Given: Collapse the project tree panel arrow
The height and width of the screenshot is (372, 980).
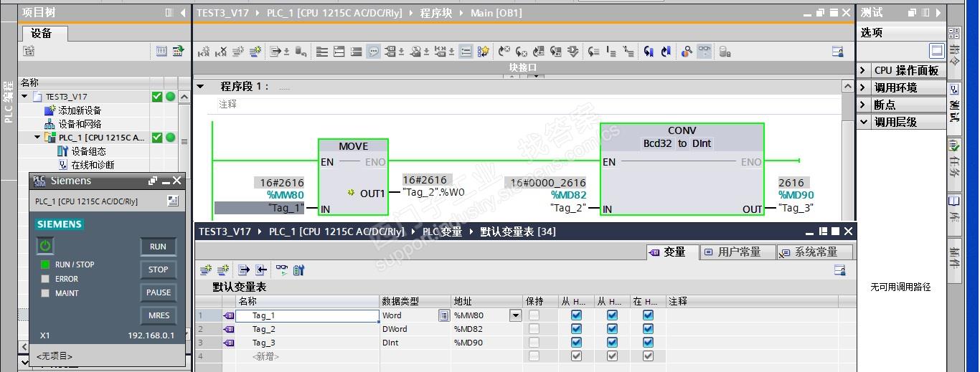Looking at the screenshot, I should click(x=183, y=12).
